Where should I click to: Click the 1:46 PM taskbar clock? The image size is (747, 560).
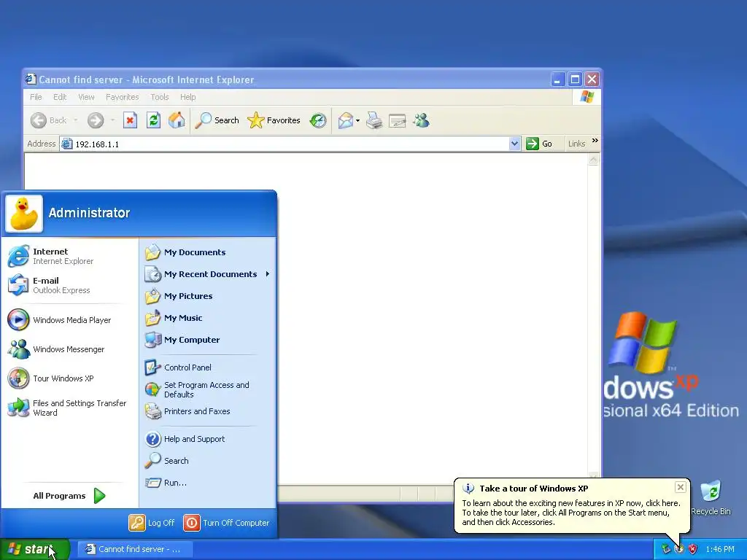720,549
